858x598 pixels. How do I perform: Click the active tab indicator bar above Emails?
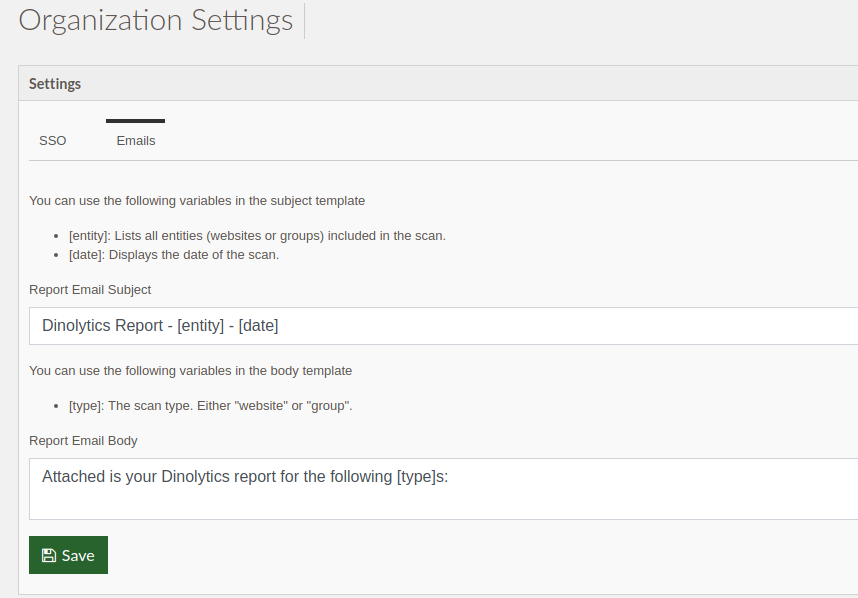click(135, 121)
